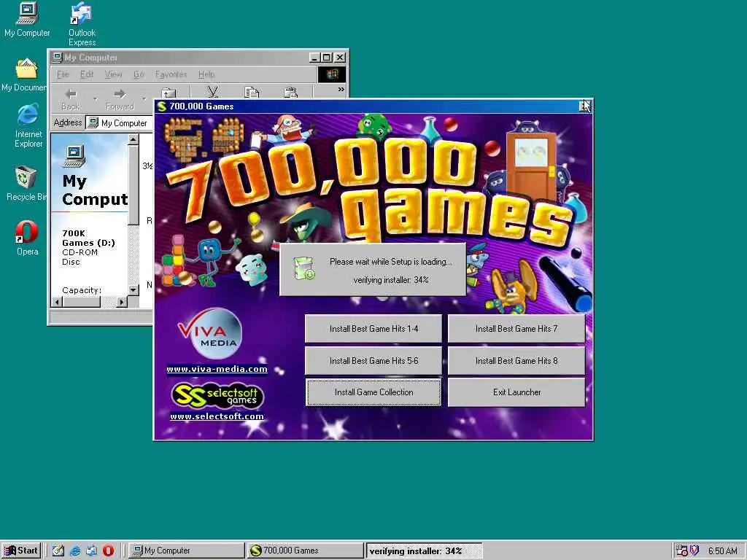Close the 700,000 Games launcher window
This screenshot has height=560, width=747.
585,106
